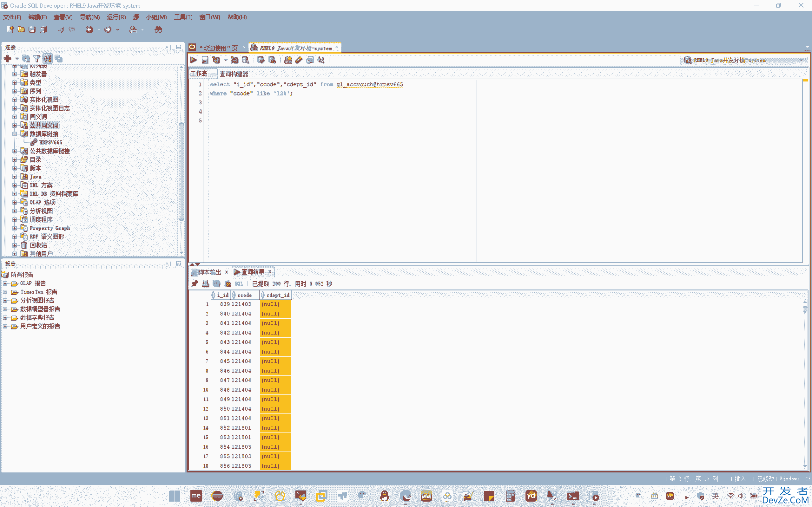812x507 pixels.
Task: Click the To Upper/Lower case icon
Action: (321, 60)
